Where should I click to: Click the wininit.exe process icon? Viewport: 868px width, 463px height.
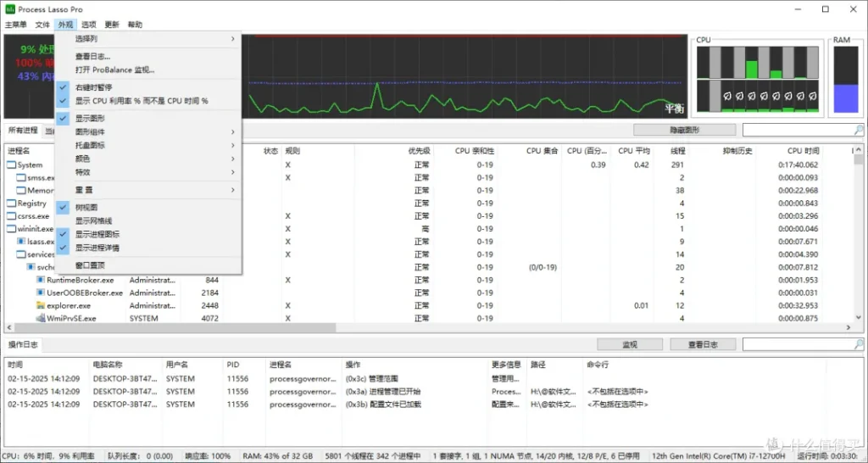(x=11, y=229)
